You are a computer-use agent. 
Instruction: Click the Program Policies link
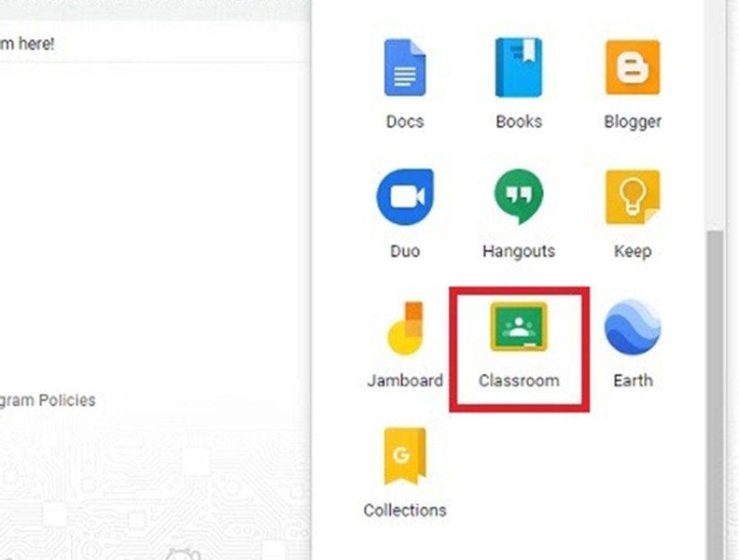click(48, 400)
